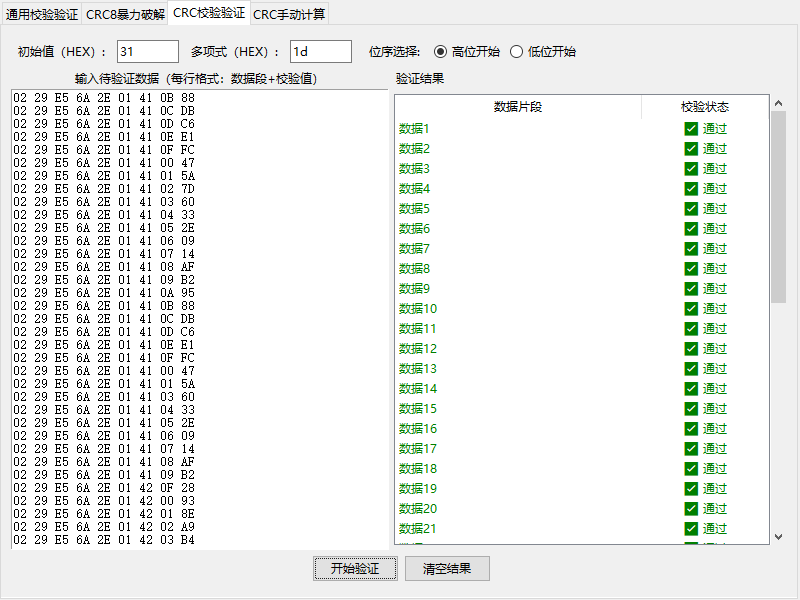Screen dimensions: 800x600
Task: Click the data line ending 00 93
Action: 104,501
